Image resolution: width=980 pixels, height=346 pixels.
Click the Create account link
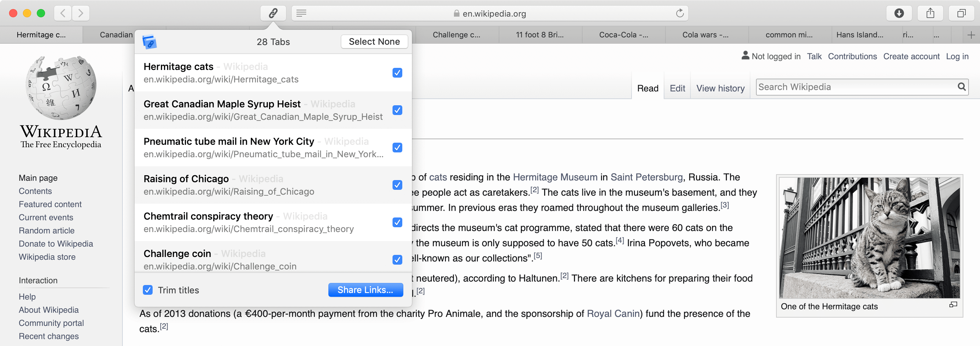[x=911, y=56]
